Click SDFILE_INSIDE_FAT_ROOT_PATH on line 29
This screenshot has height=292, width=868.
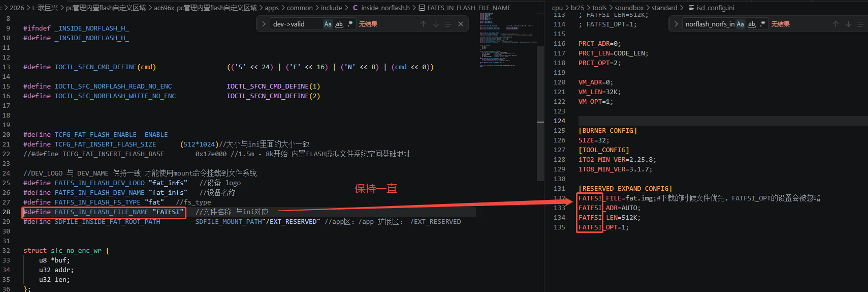tap(108, 221)
